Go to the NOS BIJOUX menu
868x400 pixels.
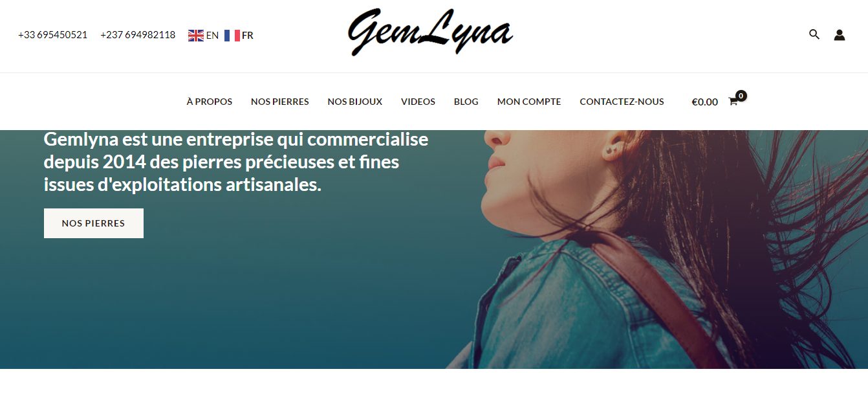[x=355, y=102]
